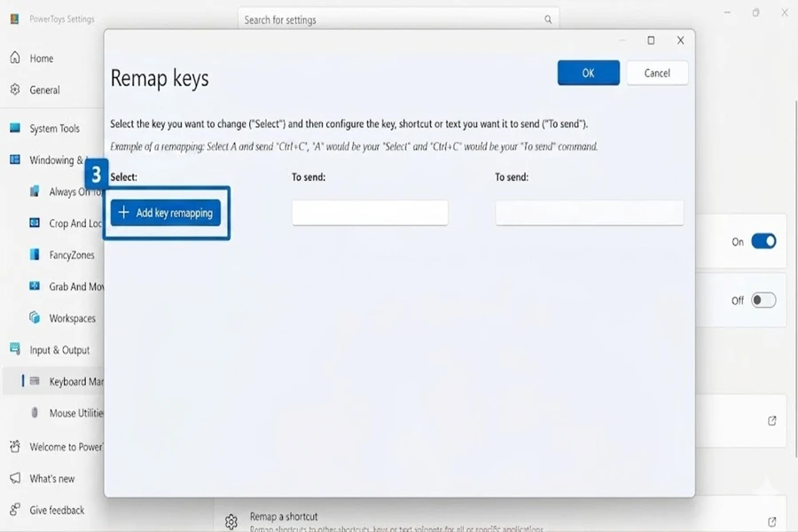Click the main window vertical scrollbar
The height and width of the screenshot is (532, 798).
(x=795, y=278)
